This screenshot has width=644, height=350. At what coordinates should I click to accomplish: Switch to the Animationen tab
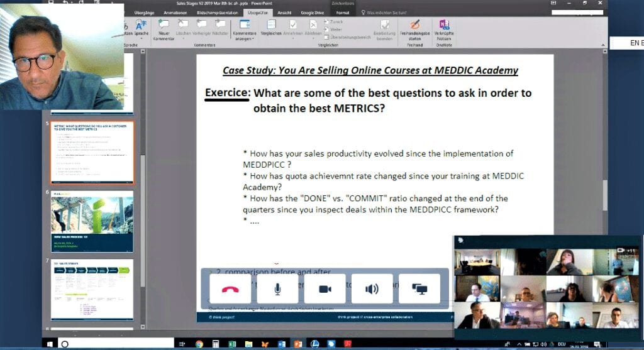pos(175,13)
